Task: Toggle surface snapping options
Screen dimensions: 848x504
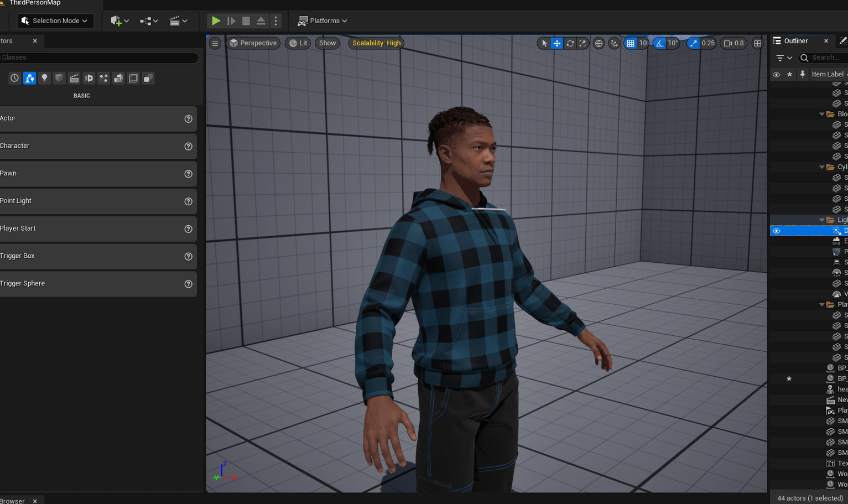Action: [614, 43]
